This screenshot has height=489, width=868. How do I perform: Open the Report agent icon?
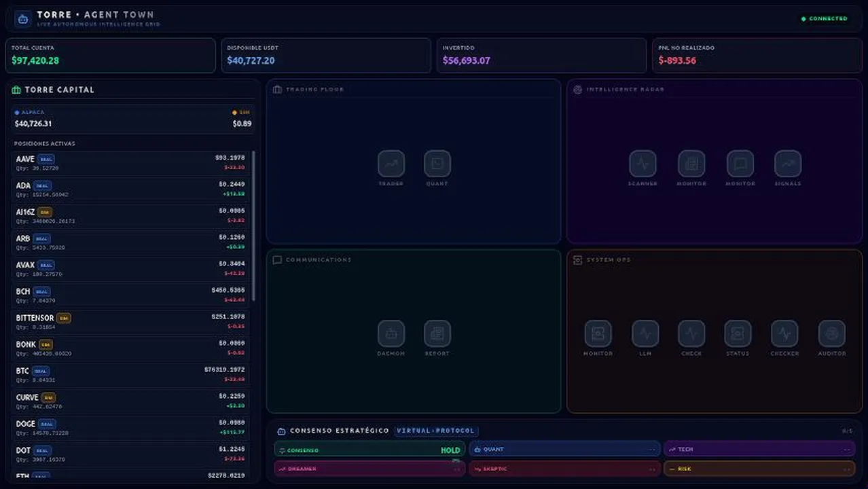coord(437,333)
